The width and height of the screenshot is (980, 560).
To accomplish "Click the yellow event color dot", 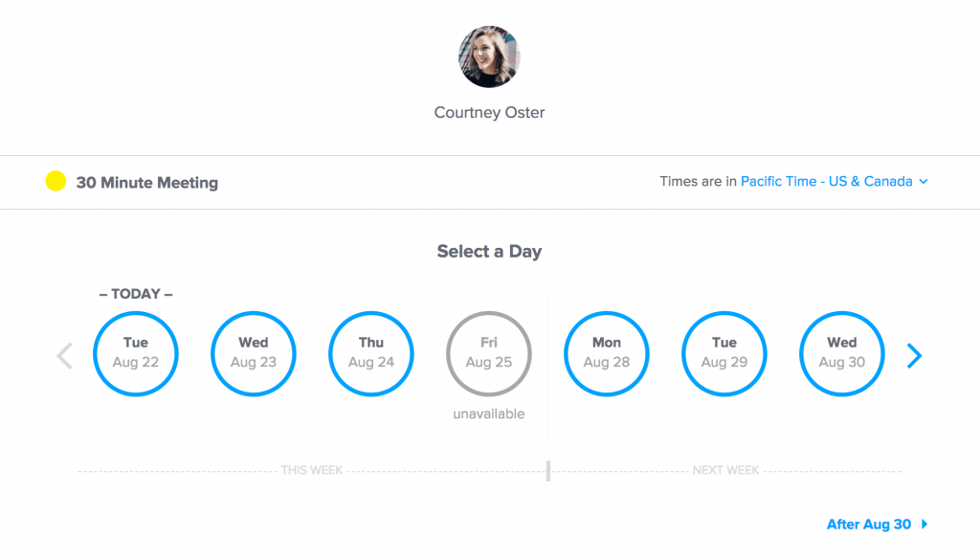I will tap(56, 181).
